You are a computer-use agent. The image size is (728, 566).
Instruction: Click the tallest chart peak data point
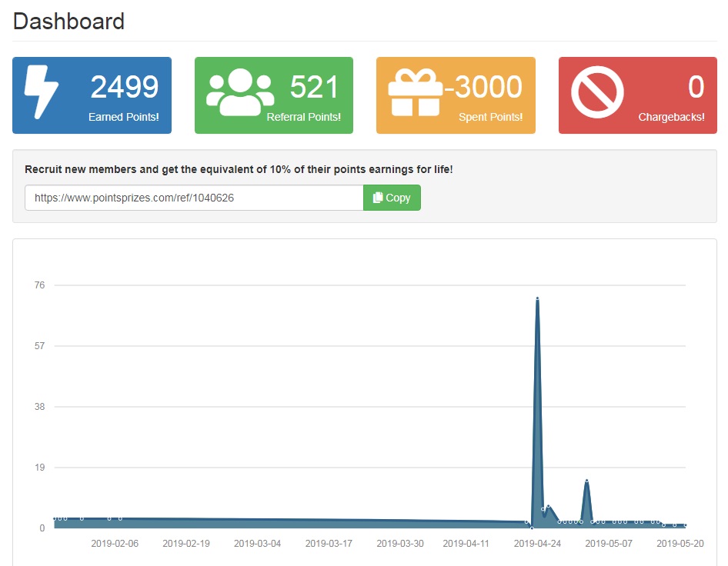point(537,298)
